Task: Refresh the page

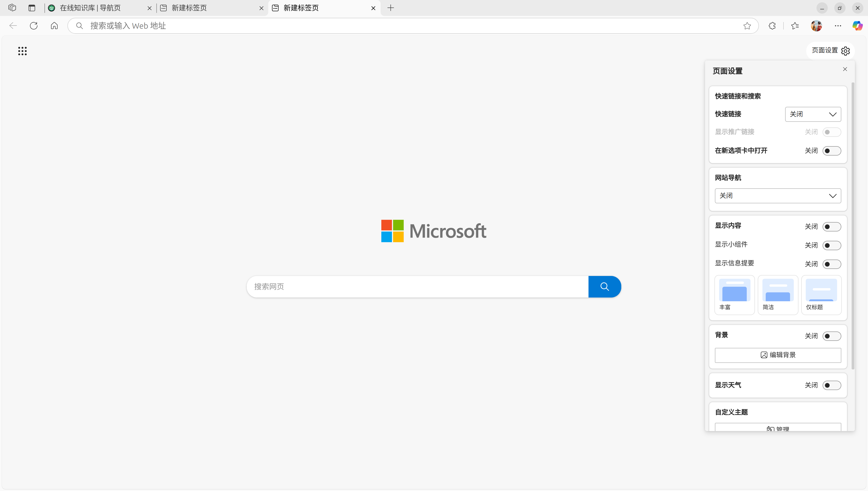Action: tap(34, 26)
